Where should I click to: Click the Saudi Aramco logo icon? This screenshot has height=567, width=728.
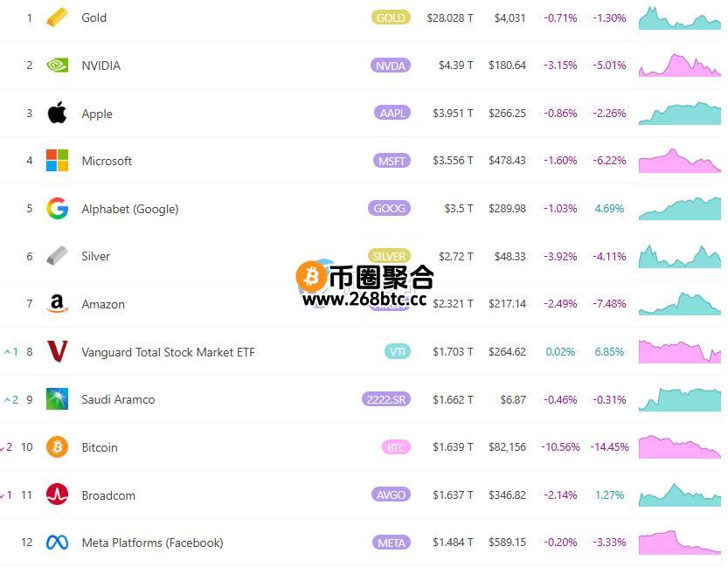[x=57, y=399]
